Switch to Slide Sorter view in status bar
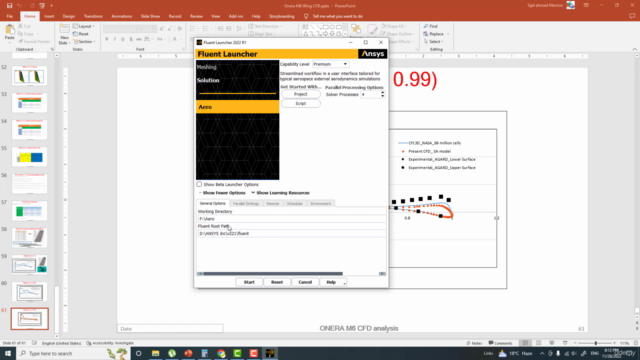Image resolution: width=640 pixels, height=360 pixels. point(538,343)
